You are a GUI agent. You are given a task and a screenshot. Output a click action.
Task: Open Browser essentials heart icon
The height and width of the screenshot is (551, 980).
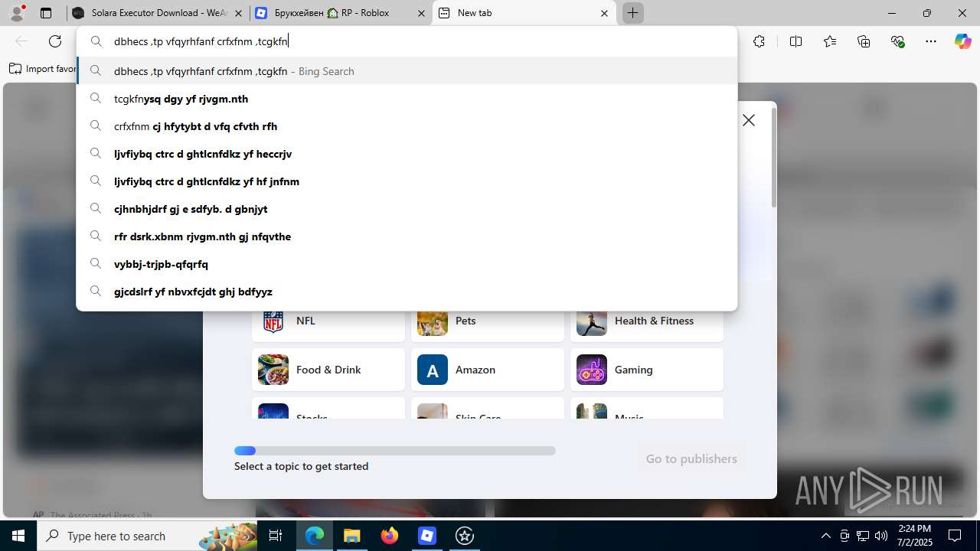pyautogui.click(x=898, y=41)
